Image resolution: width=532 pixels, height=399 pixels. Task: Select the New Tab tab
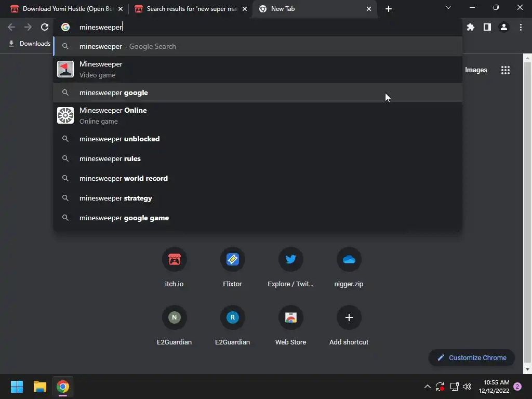coord(315,9)
